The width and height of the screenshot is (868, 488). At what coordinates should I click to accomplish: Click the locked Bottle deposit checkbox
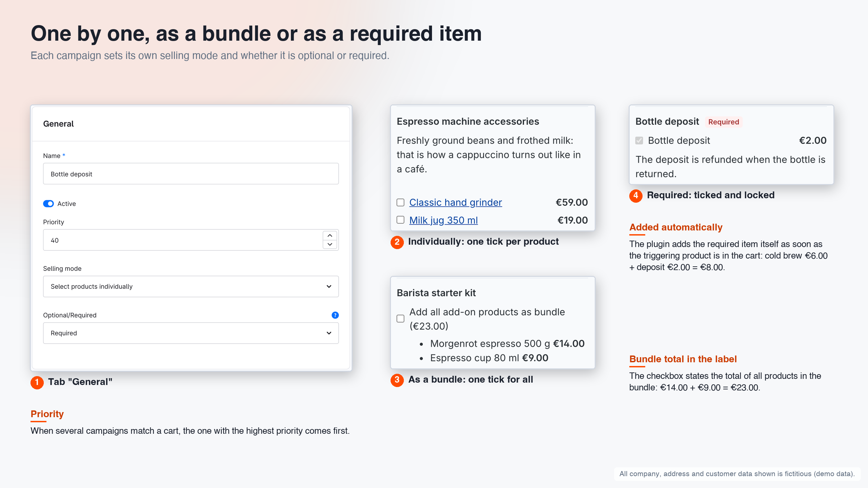pos(639,140)
